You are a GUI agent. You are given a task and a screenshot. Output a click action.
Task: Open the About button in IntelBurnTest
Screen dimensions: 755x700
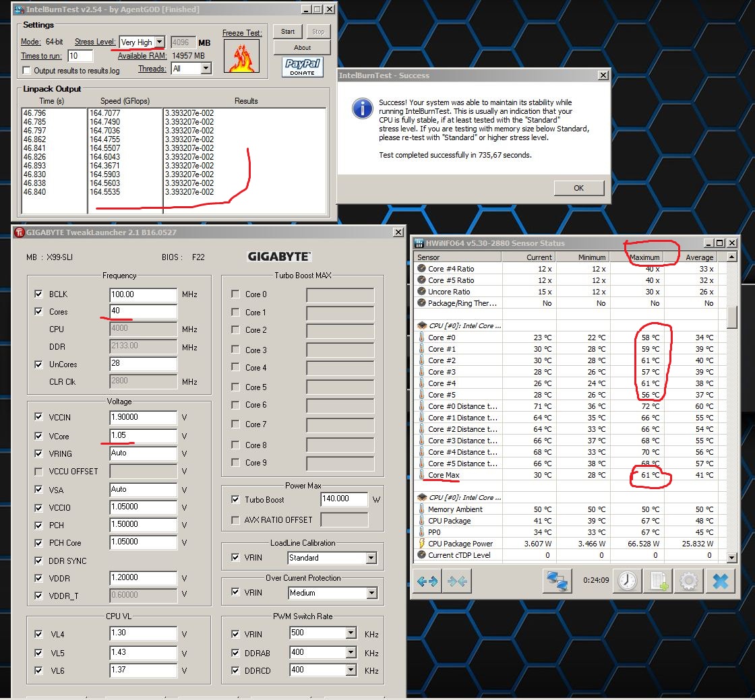pos(302,48)
